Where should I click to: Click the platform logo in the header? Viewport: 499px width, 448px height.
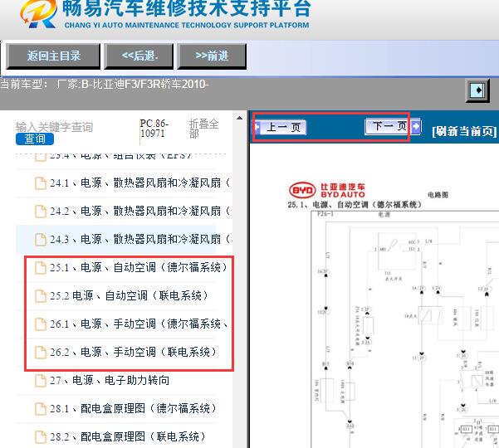(39, 14)
